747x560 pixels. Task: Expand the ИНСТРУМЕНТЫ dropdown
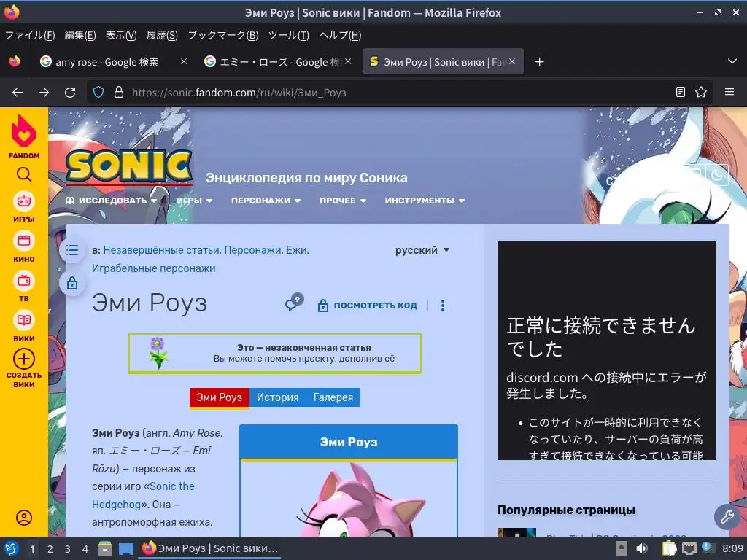[425, 201]
